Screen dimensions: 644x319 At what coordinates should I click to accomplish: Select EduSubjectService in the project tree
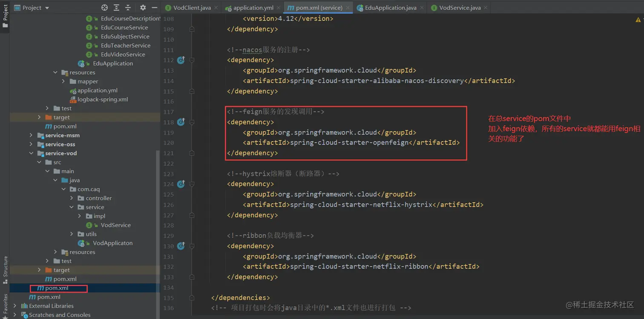(125, 36)
